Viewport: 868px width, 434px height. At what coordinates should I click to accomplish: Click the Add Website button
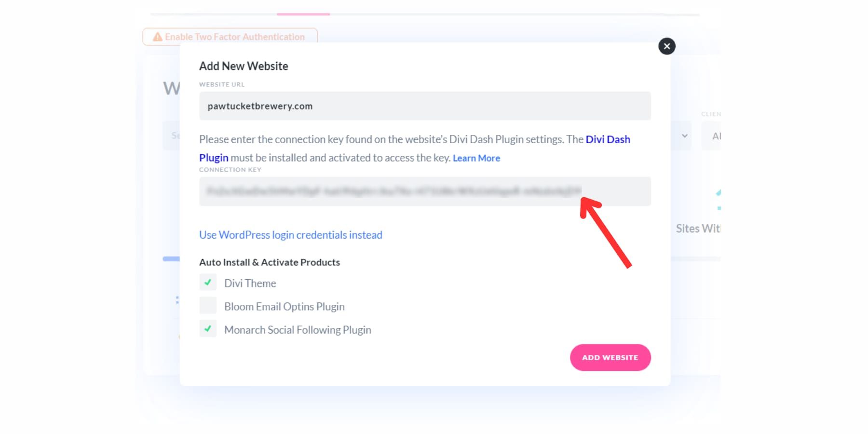point(610,357)
